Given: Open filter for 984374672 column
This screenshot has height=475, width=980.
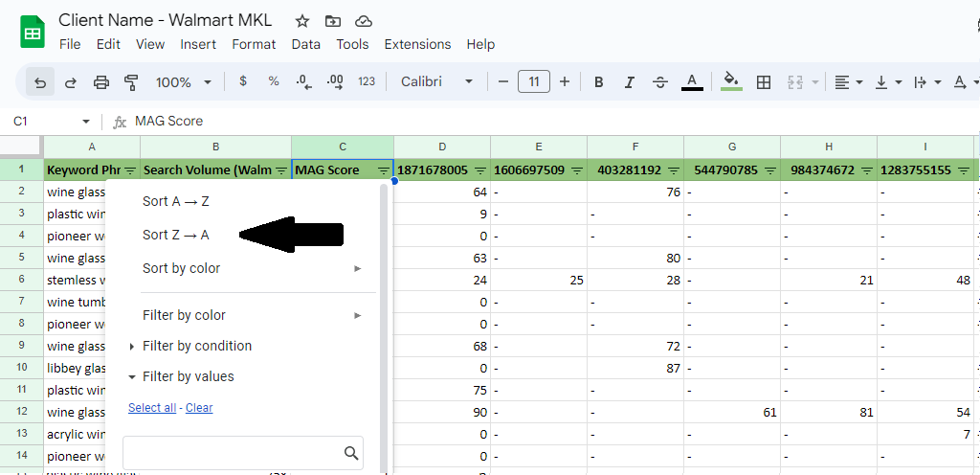Looking at the screenshot, I should click(867, 170).
